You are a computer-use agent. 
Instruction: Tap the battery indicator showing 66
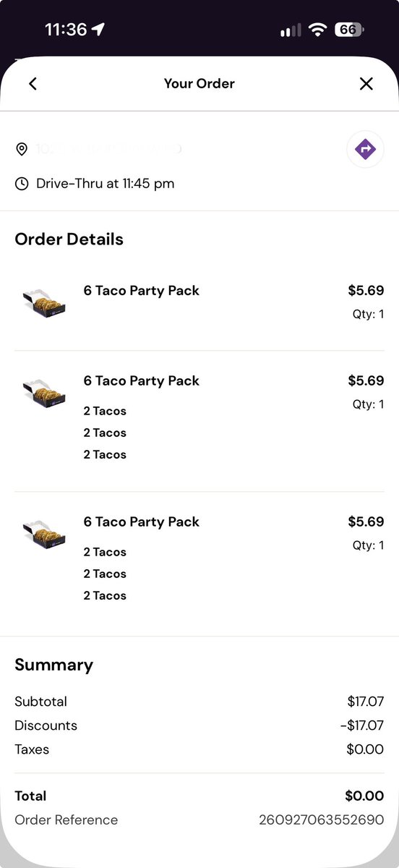(x=350, y=30)
